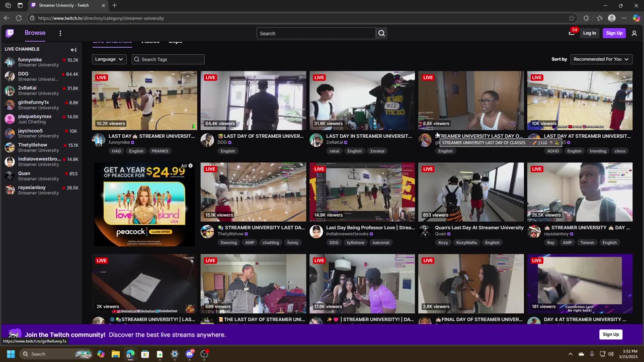
Task: Click the Dancing tag on Thetylilshow stream
Action: tap(229, 242)
